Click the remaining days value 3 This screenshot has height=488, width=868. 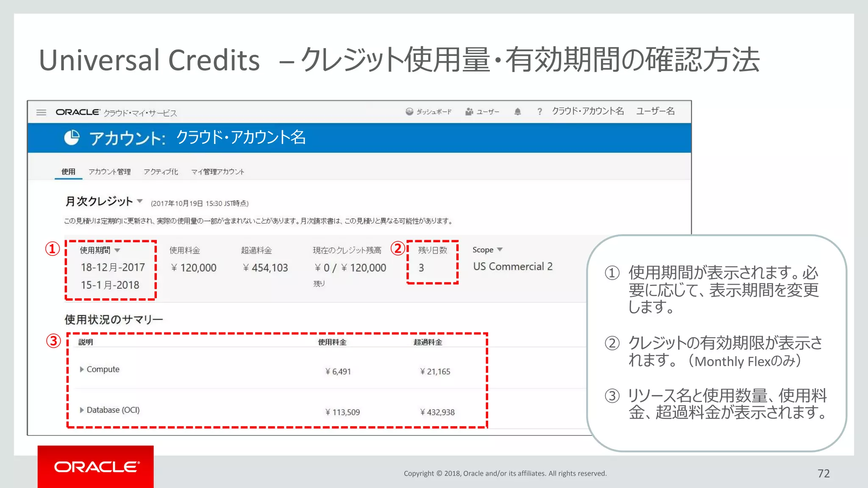point(421,268)
